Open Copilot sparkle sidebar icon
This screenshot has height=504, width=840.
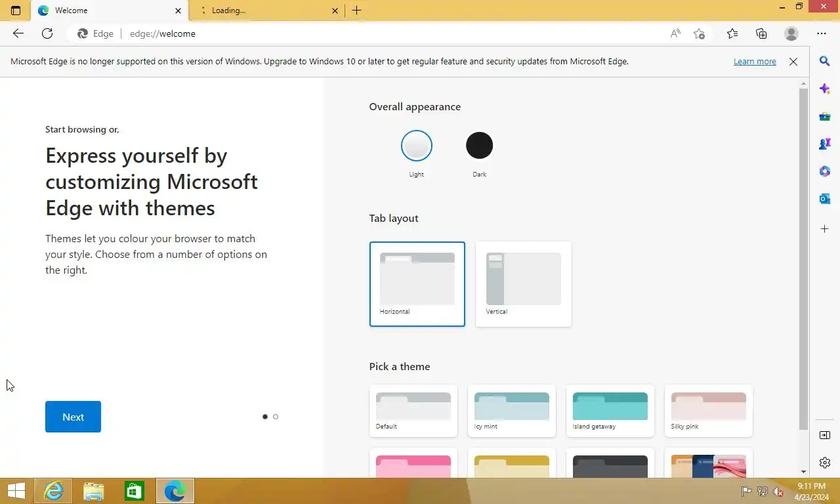[825, 89]
